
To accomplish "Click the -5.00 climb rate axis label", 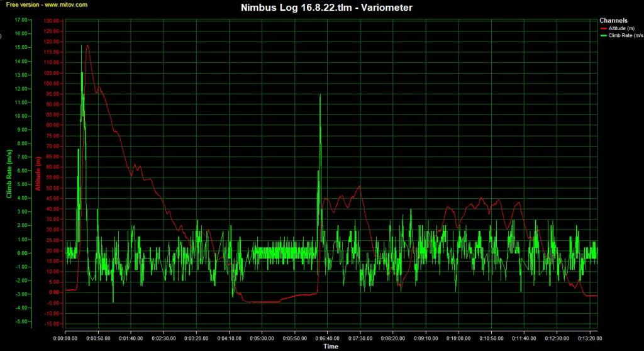I will click(21, 321).
